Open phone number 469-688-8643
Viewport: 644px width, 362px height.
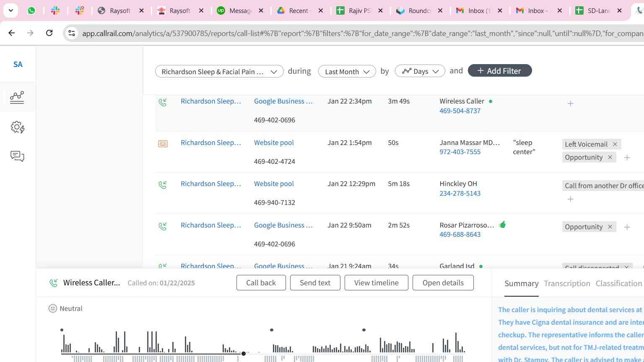click(x=460, y=234)
